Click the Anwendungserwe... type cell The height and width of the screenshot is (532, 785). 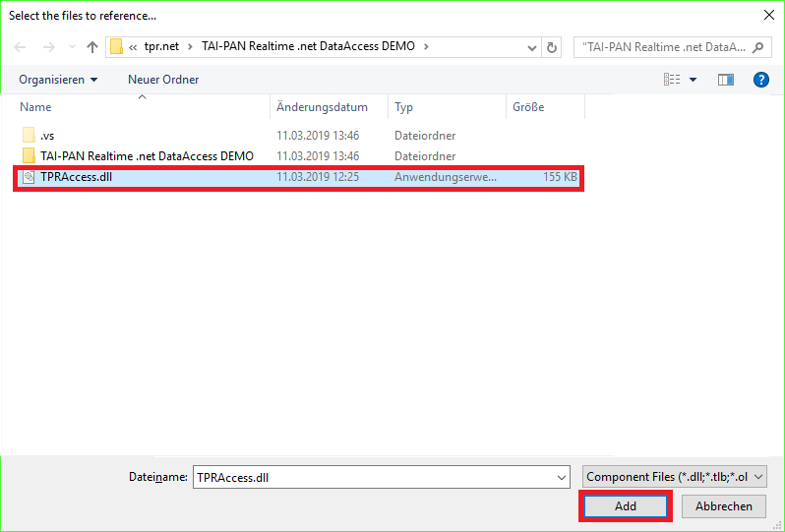pyautogui.click(x=446, y=177)
